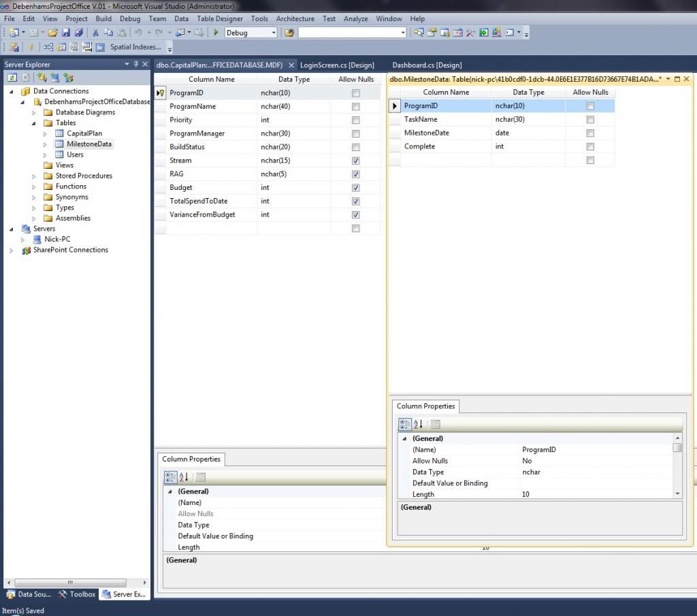Uncheck Allow Nulls for VarianceFromBudget column

tap(355, 214)
